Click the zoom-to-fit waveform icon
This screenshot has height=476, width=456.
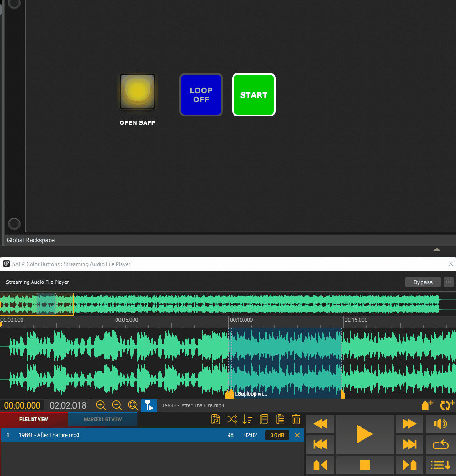click(133, 405)
